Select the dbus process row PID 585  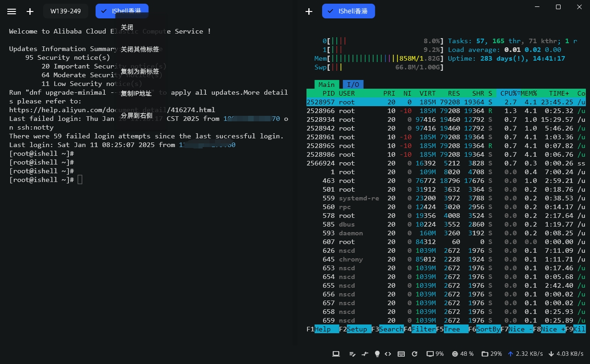click(x=446, y=224)
